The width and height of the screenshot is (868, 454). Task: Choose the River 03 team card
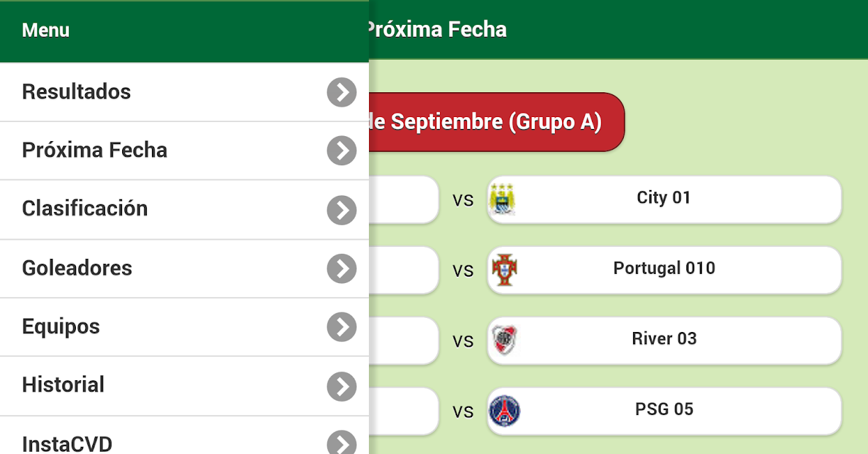(x=664, y=340)
